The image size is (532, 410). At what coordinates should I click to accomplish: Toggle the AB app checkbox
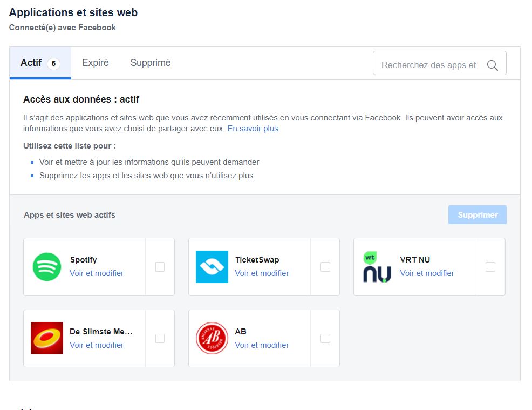[x=325, y=338]
